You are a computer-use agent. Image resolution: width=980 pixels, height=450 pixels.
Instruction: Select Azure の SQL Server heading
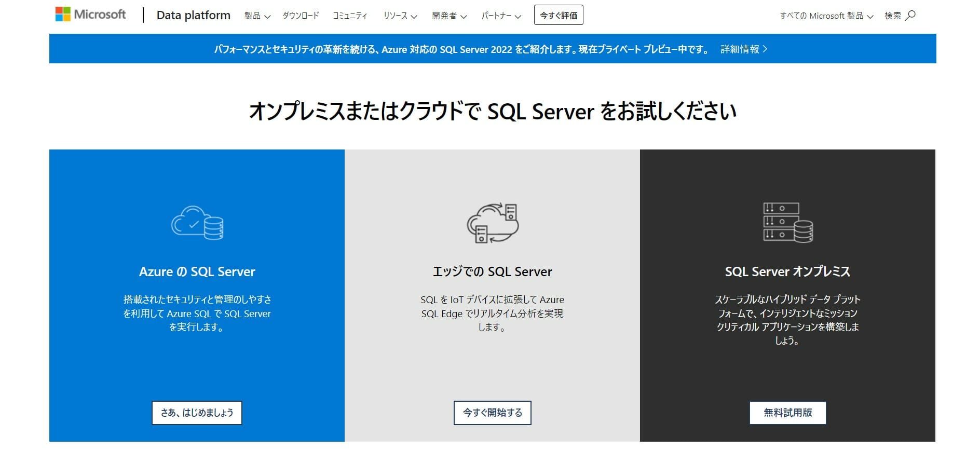point(197,271)
